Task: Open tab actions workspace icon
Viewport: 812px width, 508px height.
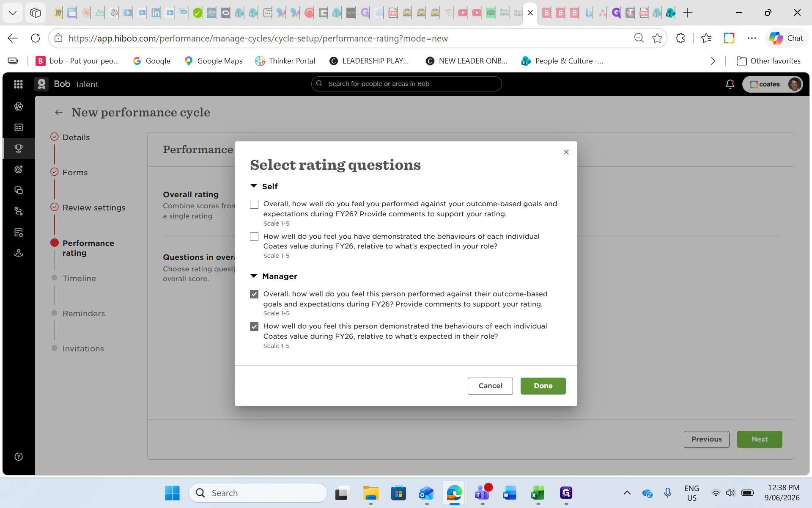Action: tap(36, 13)
